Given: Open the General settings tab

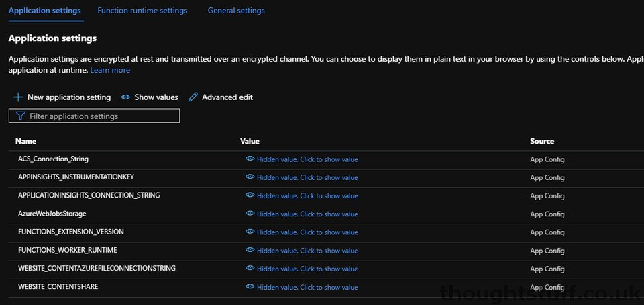Looking at the screenshot, I should click(236, 11).
